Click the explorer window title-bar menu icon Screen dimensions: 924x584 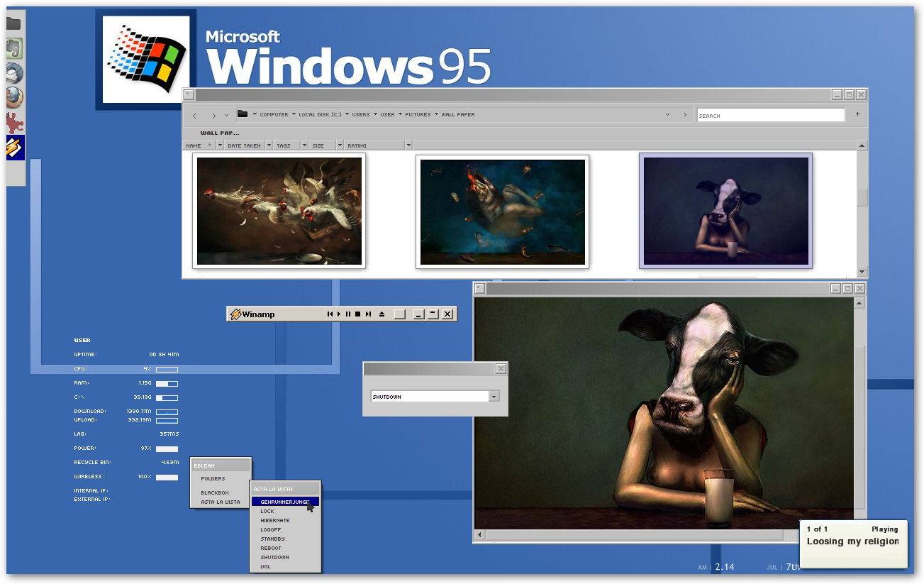pyautogui.click(x=189, y=94)
